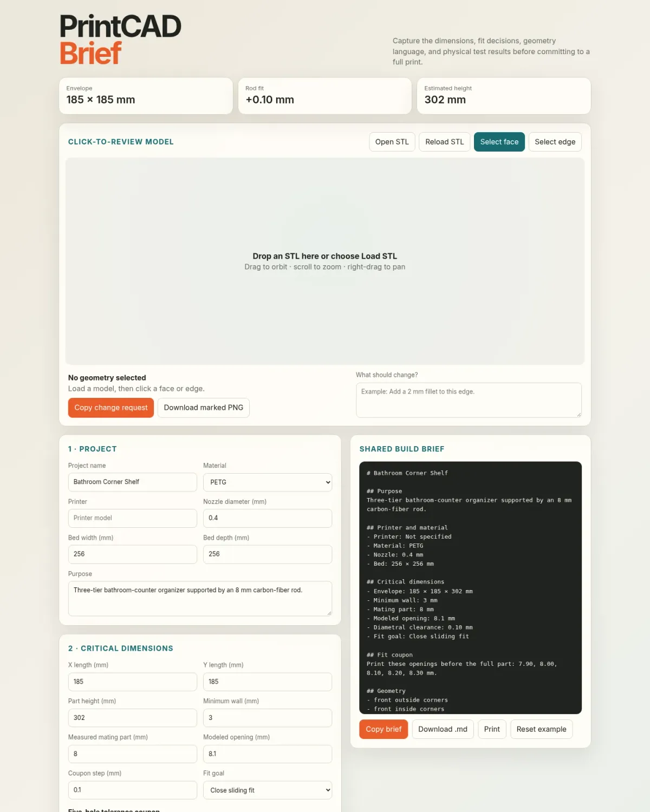This screenshot has width=650, height=812.
Task: Switch to Select edge mode
Action: tap(555, 142)
